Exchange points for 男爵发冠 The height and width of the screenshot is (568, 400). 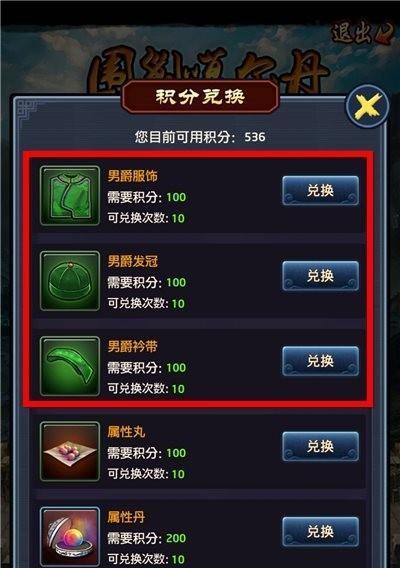pos(320,276)
